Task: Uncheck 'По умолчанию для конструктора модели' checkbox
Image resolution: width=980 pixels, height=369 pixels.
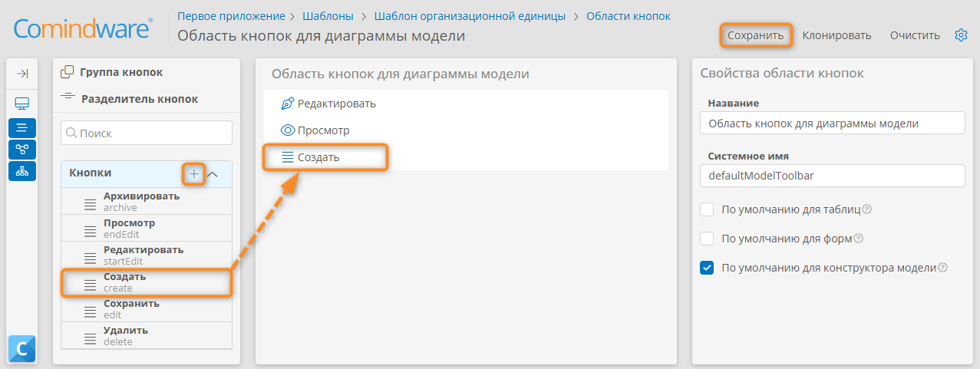Action: pos(708,268)
